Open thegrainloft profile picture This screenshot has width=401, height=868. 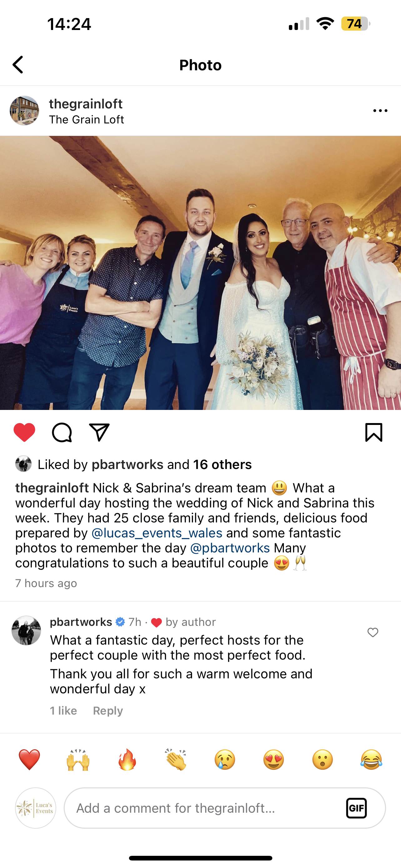(x=24, y=111)
